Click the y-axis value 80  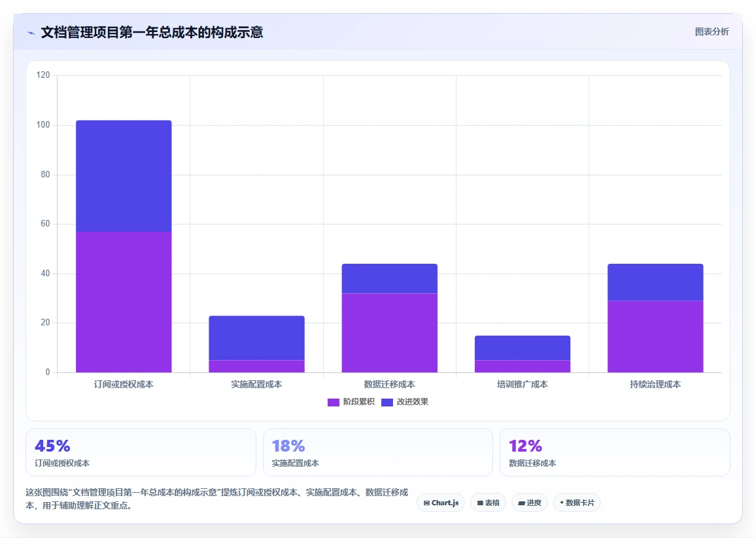(x=45, y=174)
